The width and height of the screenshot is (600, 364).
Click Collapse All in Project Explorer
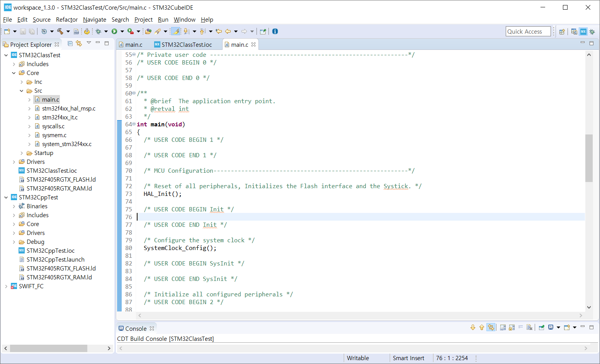pyautogui.click(x=70, y=44)
